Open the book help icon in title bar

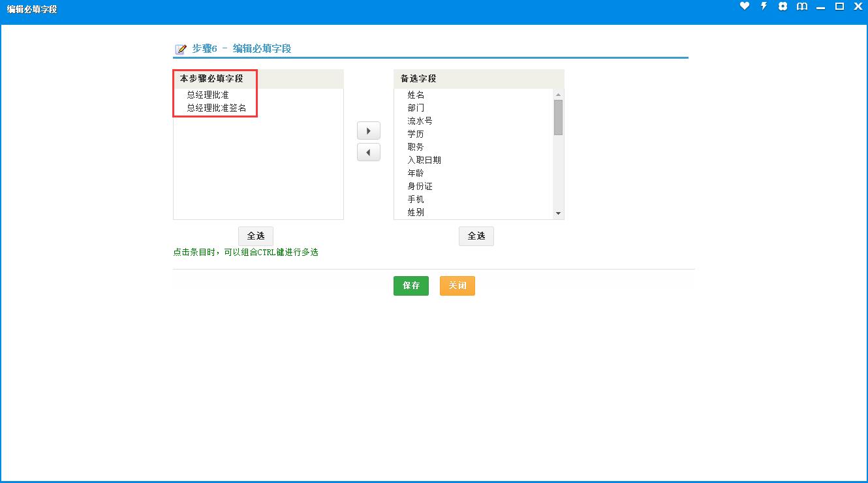(802, 7)
